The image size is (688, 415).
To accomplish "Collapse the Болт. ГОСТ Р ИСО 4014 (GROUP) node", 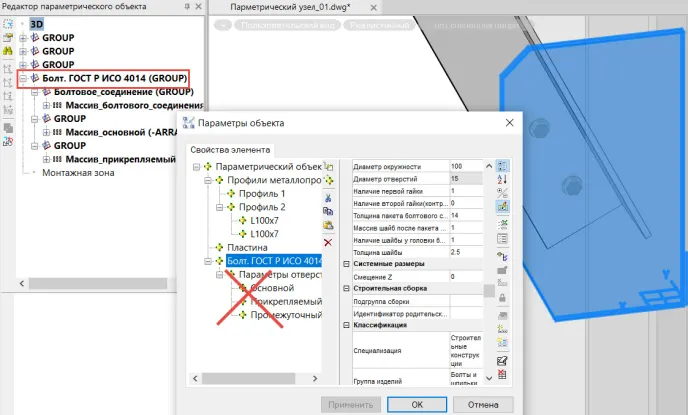I will [23, 78].
